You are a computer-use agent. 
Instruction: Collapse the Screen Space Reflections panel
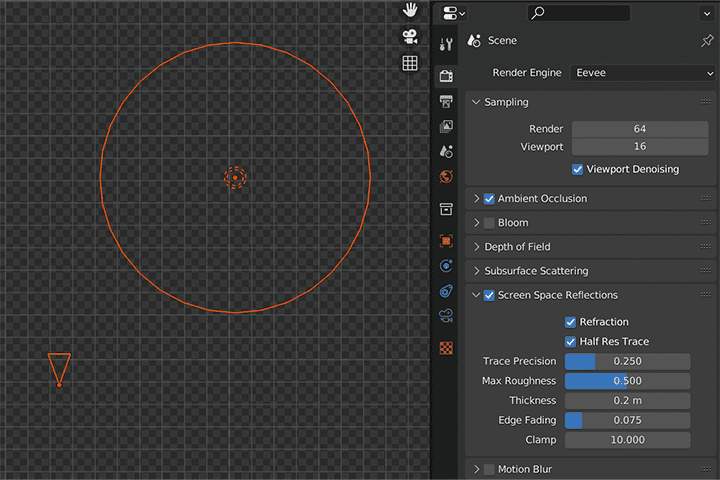[476, 295]
